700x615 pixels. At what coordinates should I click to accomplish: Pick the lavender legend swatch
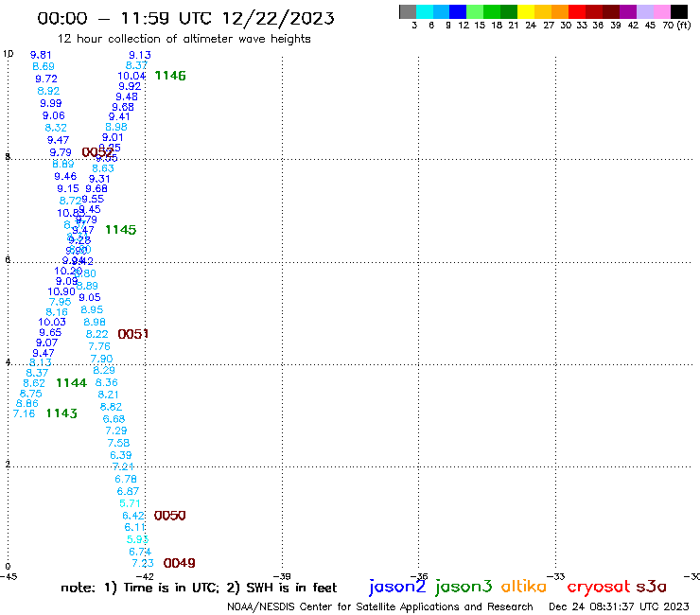(x=644, y=11)
